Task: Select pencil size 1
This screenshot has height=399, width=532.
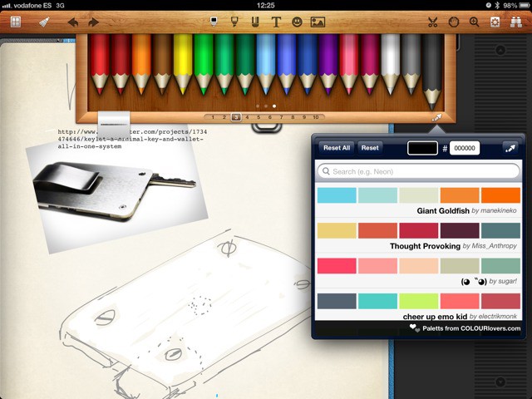Action: pyautogui.click(x=213, y=118)
